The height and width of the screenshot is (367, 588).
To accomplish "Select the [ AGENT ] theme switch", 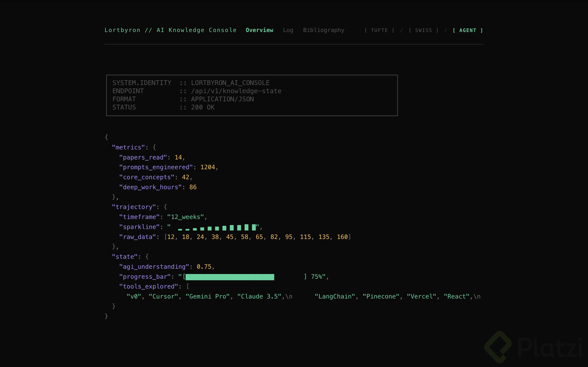I will click(468, 30).
